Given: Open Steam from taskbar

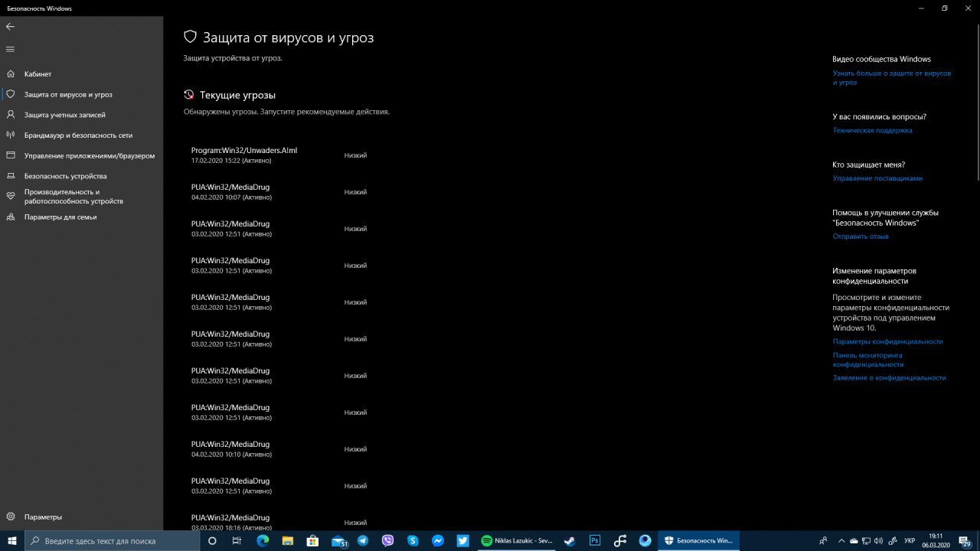Looking at the screenshot, I should pos(570,540).
